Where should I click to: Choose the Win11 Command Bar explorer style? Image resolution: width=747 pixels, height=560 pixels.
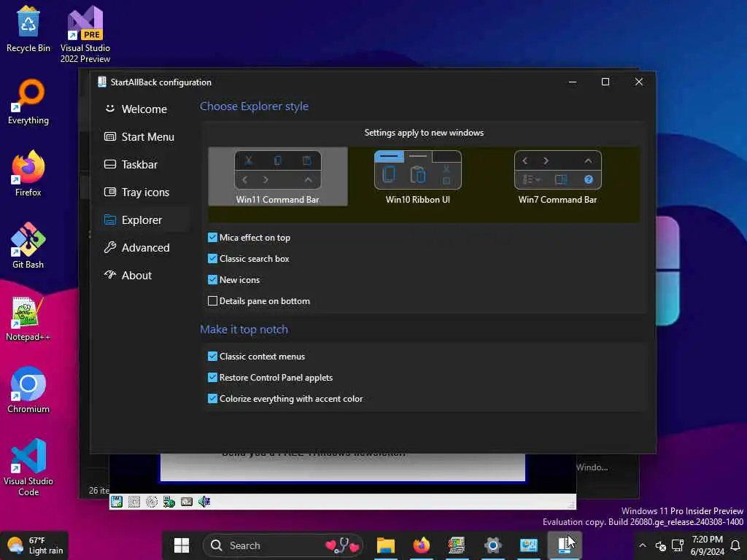(278, 176)
